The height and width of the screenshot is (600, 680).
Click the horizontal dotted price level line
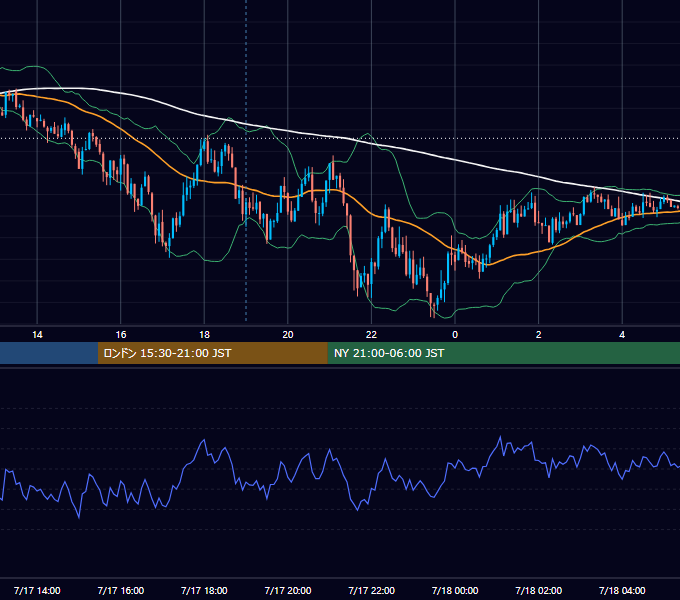click(x=340, y=139)
